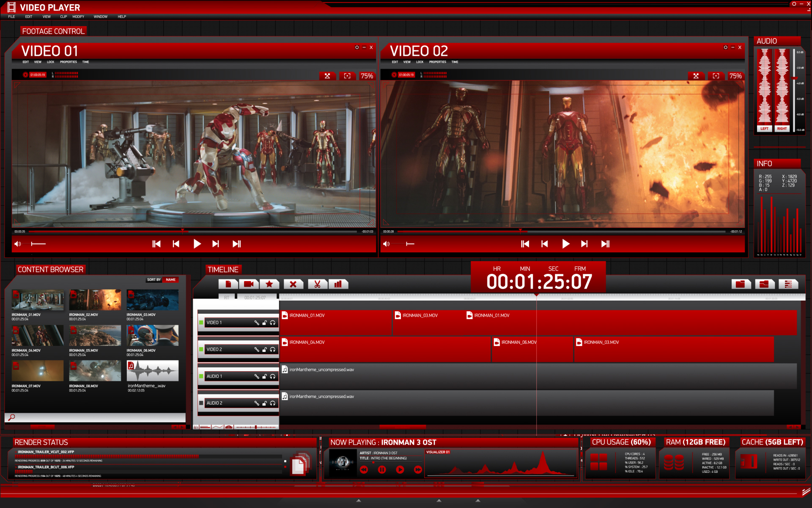Click the Video 01 seek progress bar
The width and height of the screenshot is (812, 508).
click(x=193, y=232)
